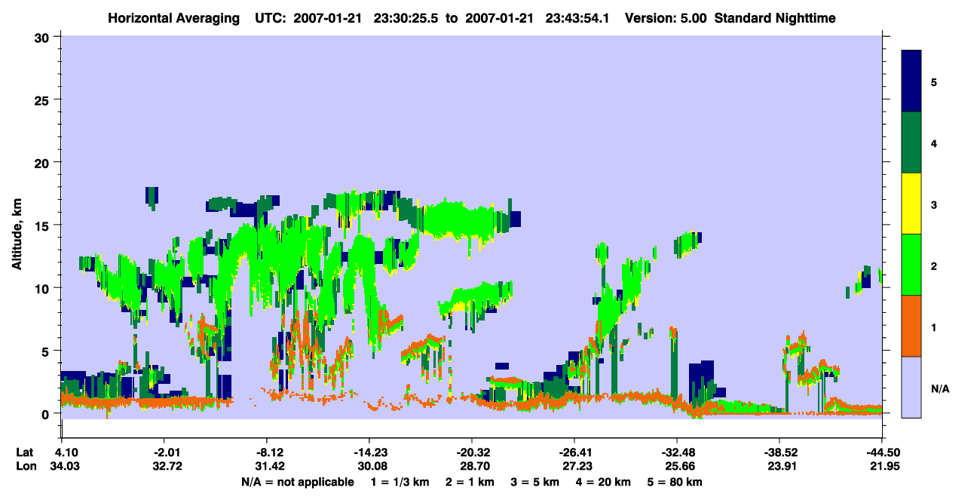Viewport: 980px width, 503px height.
Task: Click the y-axis tick label 15
Action: [44, 225]
